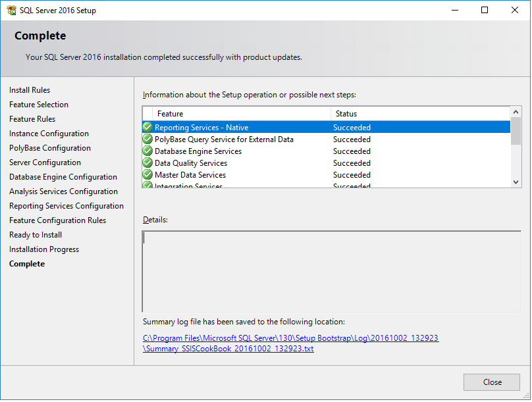
Task: Click green check icon beside Database Engine Services
Action: pyautogui.click(x=147, y=151)
